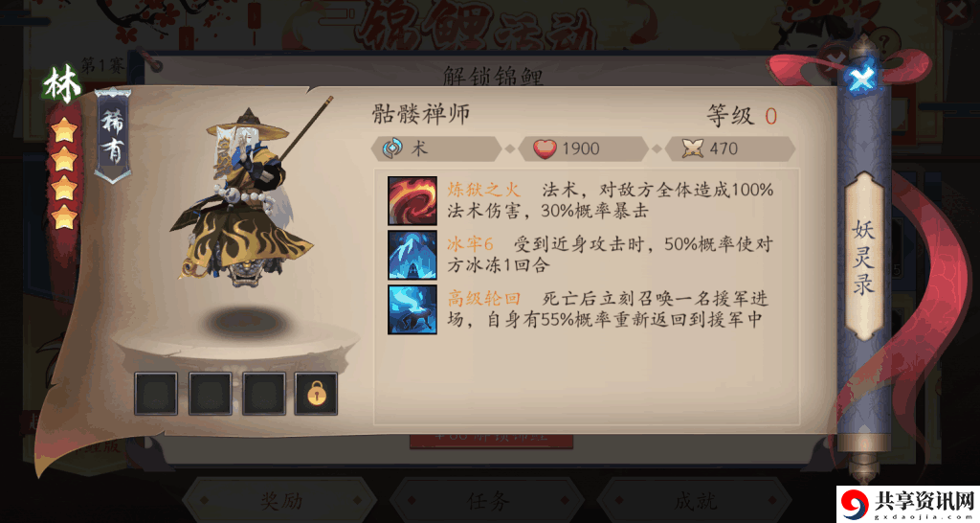Click the 炼狱之火 skill icon
Viewport: 980px width, 523px height.
pos(412,200)
